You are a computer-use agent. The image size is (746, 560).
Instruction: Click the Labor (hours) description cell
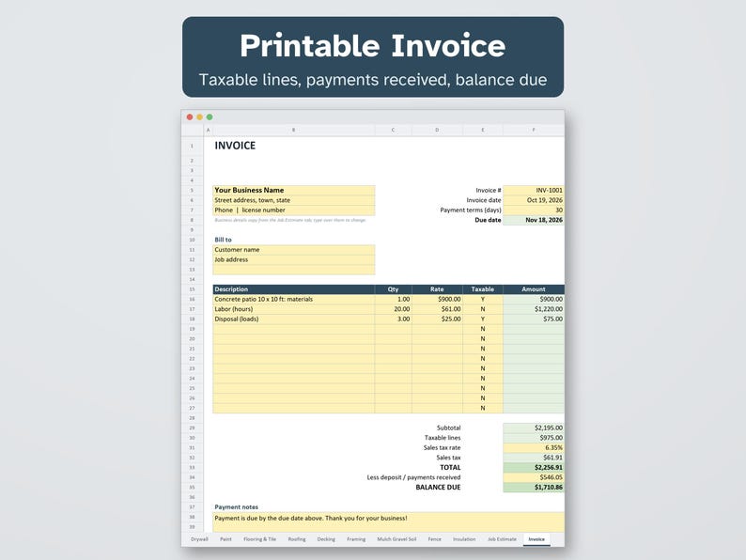(293, 309)
